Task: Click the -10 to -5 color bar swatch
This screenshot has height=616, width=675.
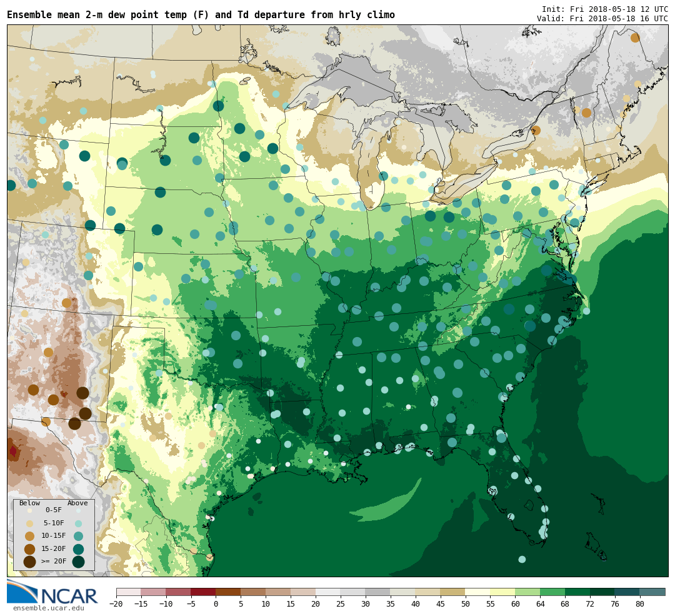Action: click(179, 592)
